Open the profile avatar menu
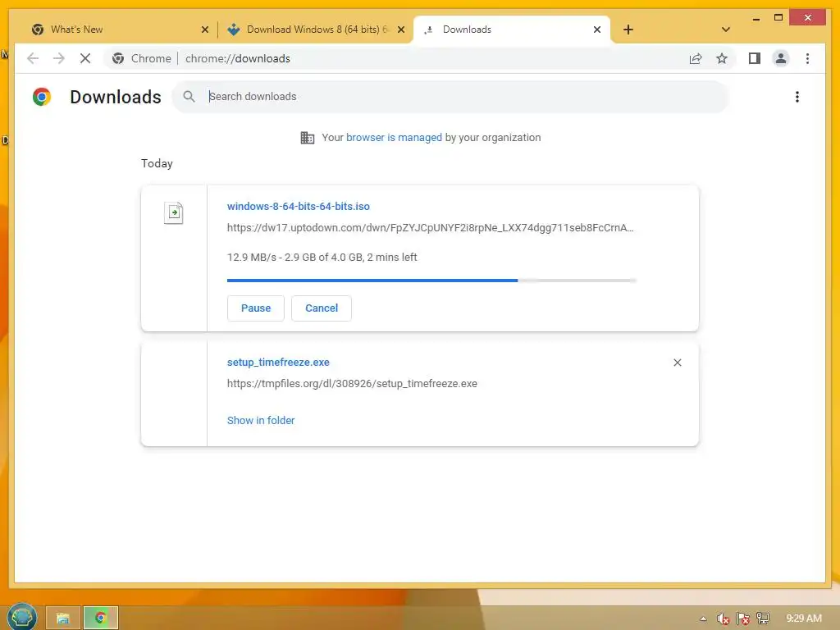Viewport: 840px width, 630px height. point(781,58)
